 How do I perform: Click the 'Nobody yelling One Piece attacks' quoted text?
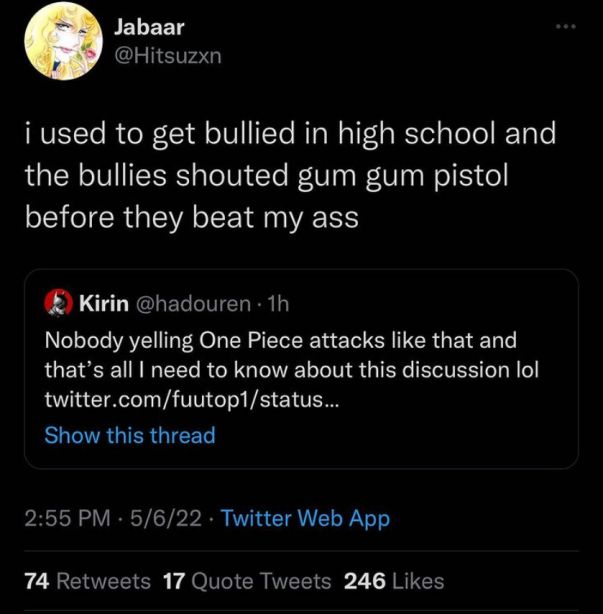coord(279,339)
